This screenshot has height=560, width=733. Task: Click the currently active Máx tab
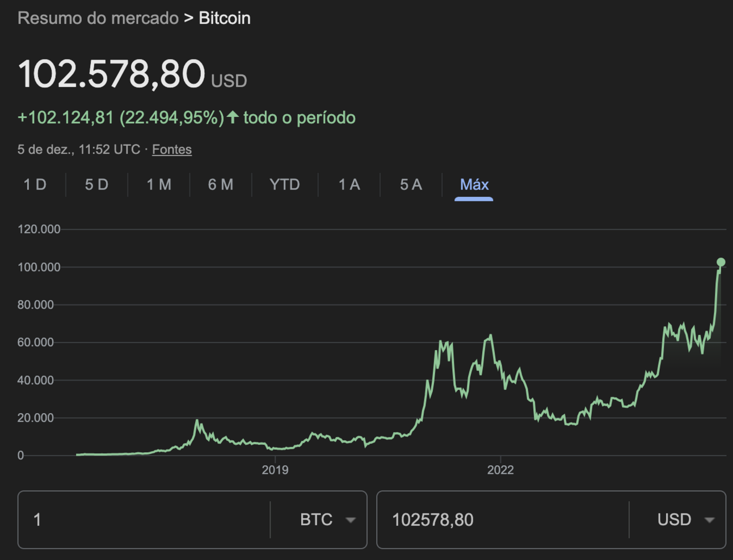pos(474,184)
